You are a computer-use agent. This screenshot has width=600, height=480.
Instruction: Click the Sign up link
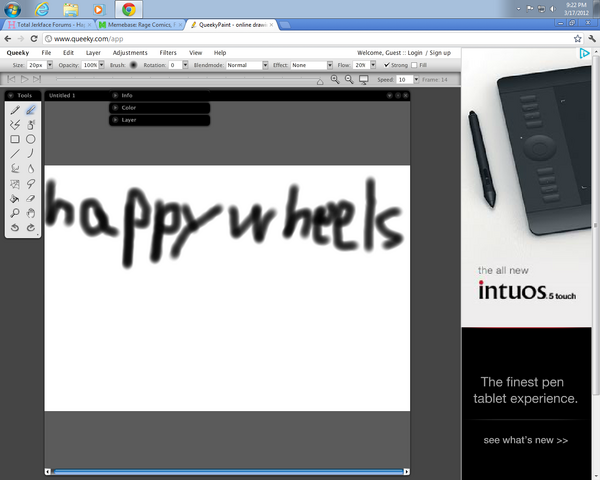coord(440,53)
